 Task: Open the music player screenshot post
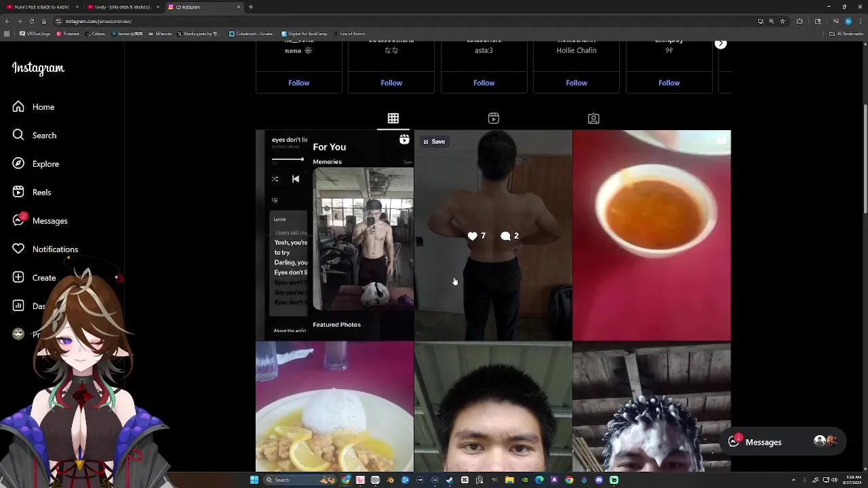[334, 235]
